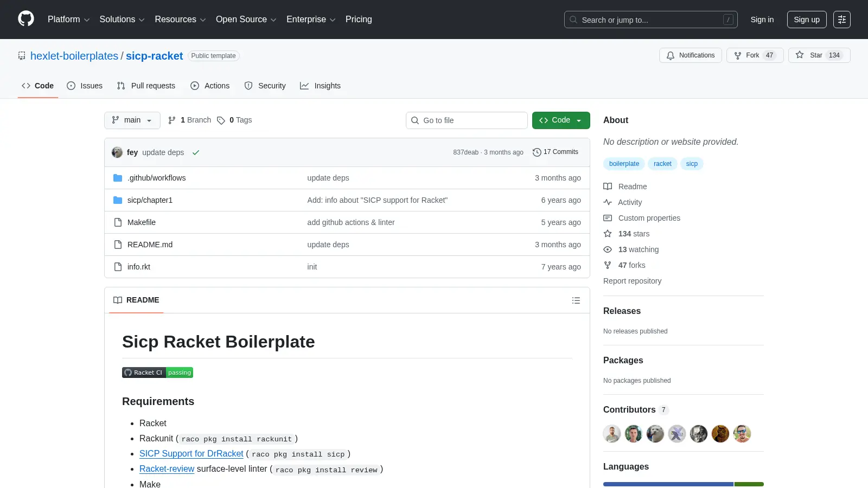The width and height of the screenshot is (868, 488).
Task: Select the sicp topic tag
Action: pyautogui.click(x=692, y=164)
